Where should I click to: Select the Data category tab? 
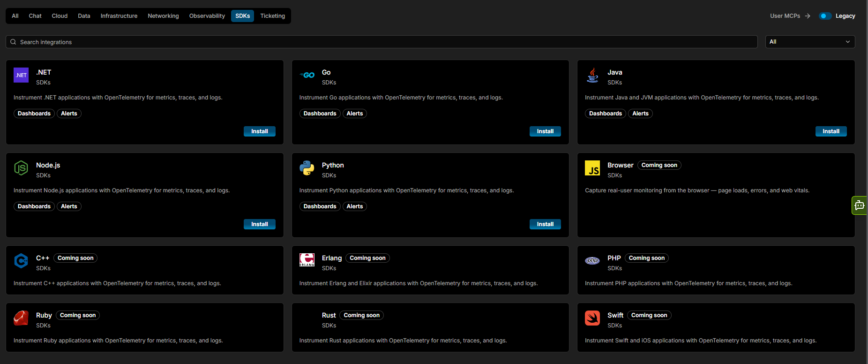(x=84, y=16)
